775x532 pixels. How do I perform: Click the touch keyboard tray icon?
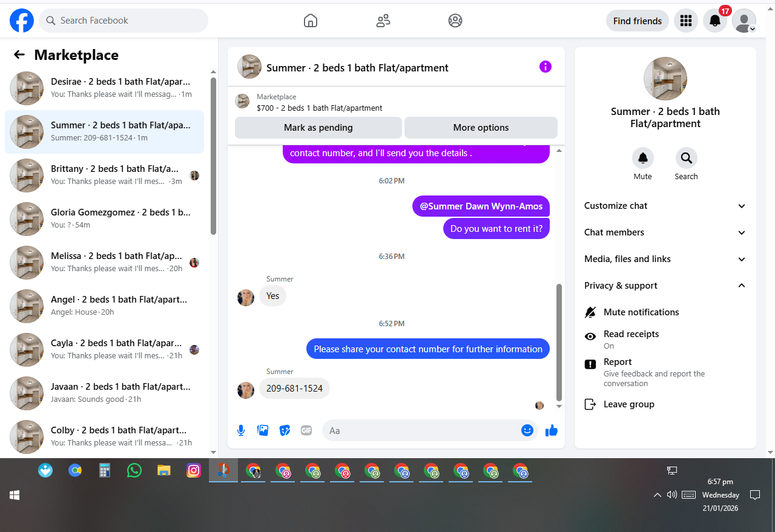click(688, 495)
